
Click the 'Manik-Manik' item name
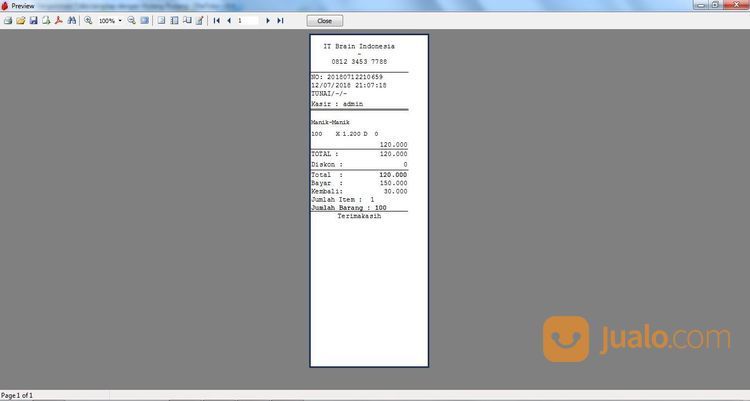[x=331, y=123]
